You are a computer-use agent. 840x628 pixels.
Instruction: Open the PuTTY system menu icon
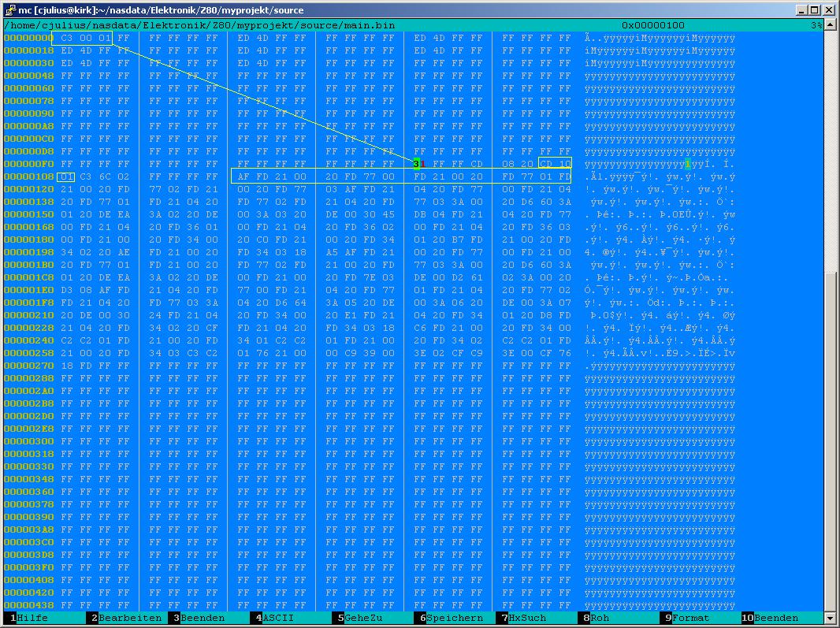(x=9, y=10)
